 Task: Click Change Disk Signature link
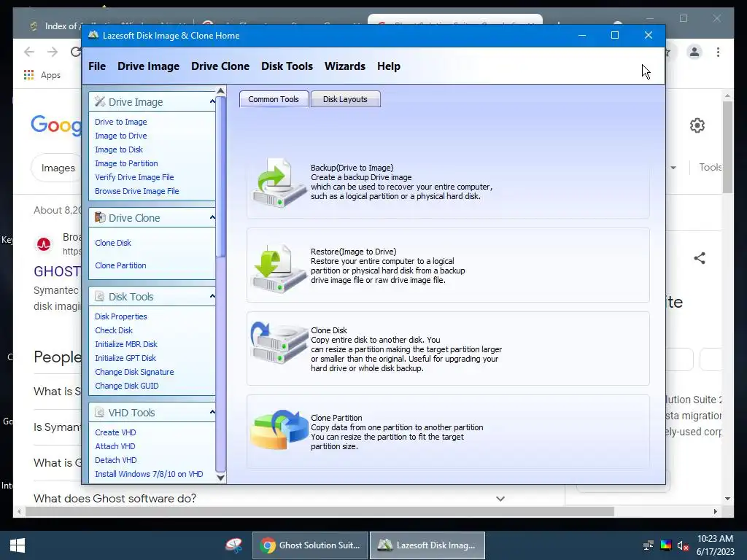(x=134, y=372)
